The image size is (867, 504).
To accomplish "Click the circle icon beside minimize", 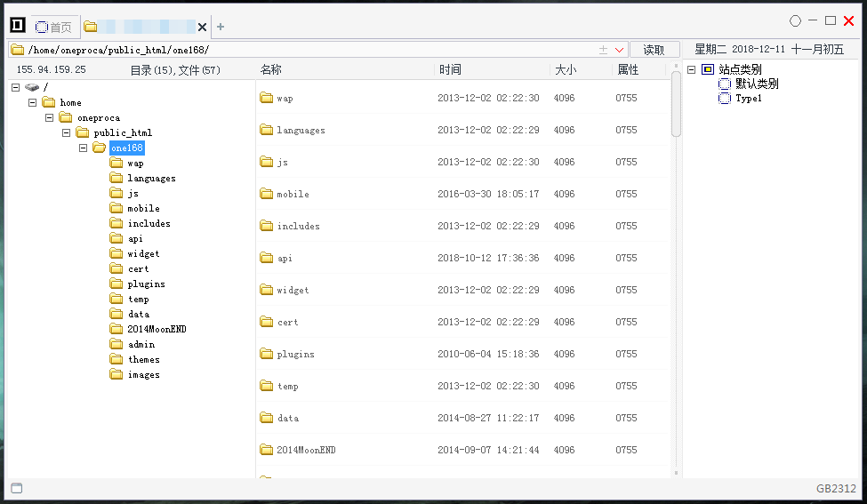I will pyautogui.click(x=795, y=21).
